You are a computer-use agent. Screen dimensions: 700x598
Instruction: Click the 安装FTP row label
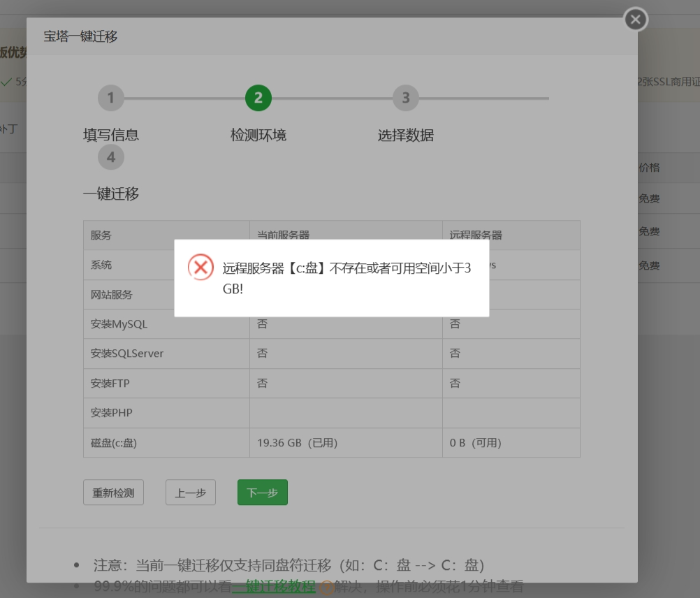(x=110, y=384)
